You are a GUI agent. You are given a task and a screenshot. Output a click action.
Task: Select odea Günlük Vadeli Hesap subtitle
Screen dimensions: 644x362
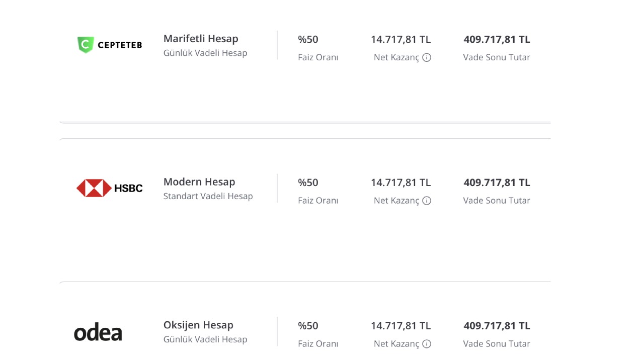[x=205, y=339]
